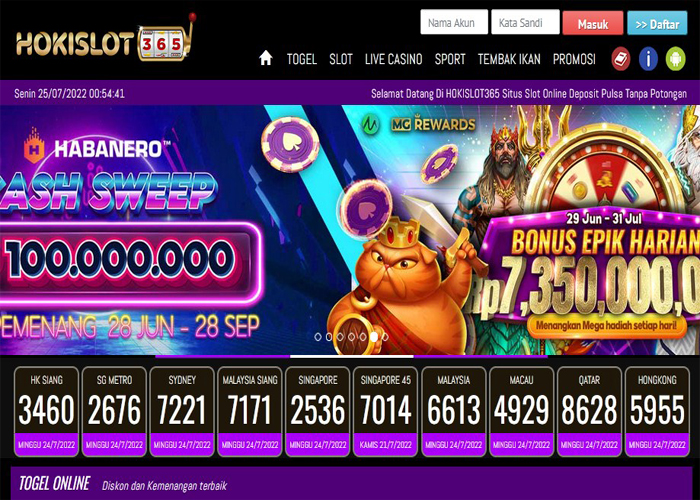Viewport: 700px width, 500px height.
Task: Open the LIVE CASINO menu
Action: point(393,59)
